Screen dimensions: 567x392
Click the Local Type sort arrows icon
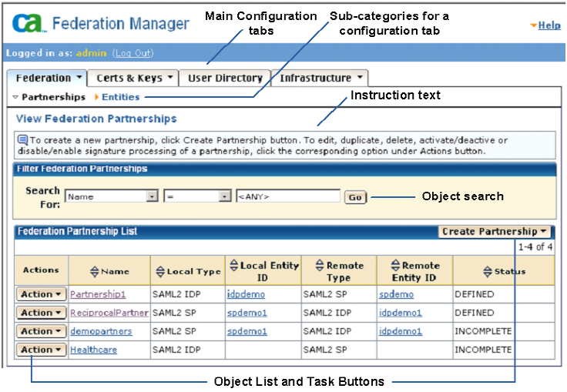160,271
